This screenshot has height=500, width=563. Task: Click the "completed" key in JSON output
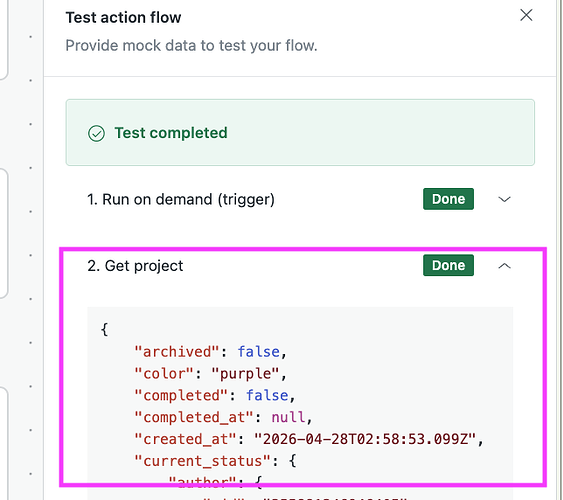coord(181,396)
